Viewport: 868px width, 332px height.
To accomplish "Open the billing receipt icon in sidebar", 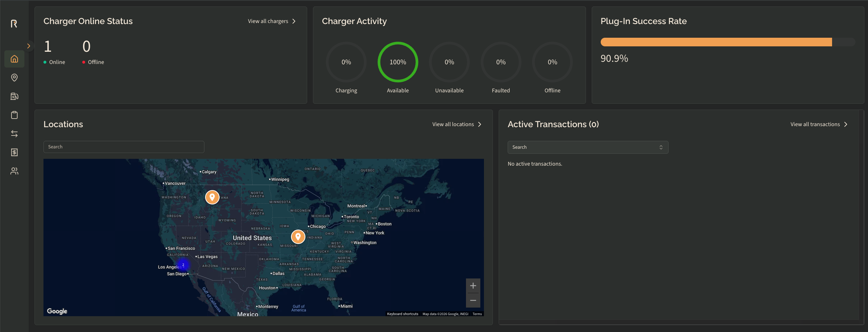I will tap(14, 152).
